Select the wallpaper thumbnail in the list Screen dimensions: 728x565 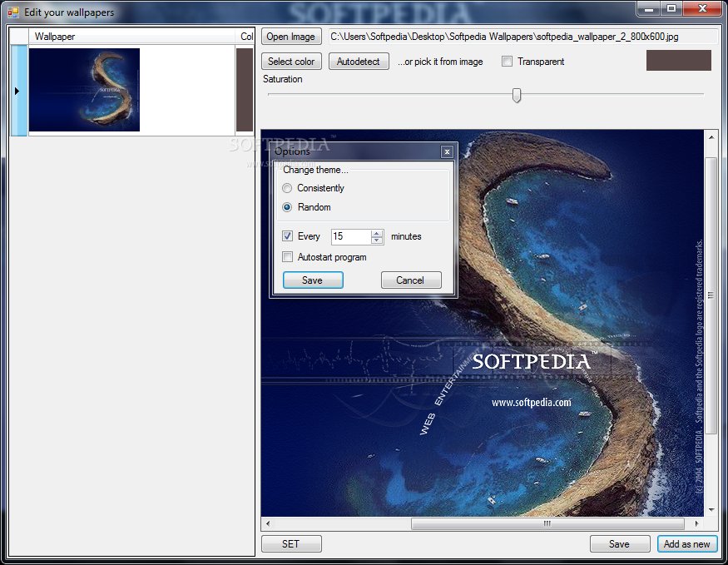84,90
